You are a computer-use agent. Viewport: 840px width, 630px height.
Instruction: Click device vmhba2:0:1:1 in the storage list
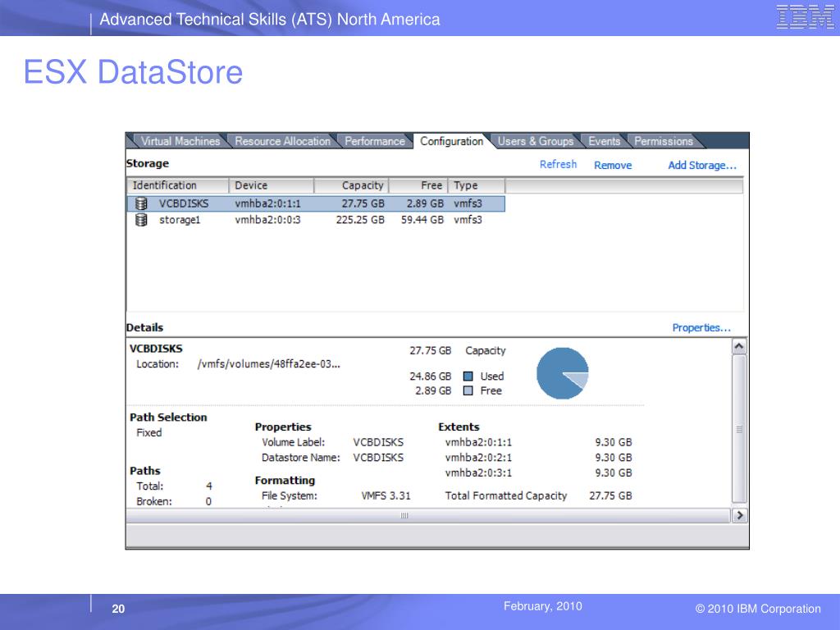[268, 203]
